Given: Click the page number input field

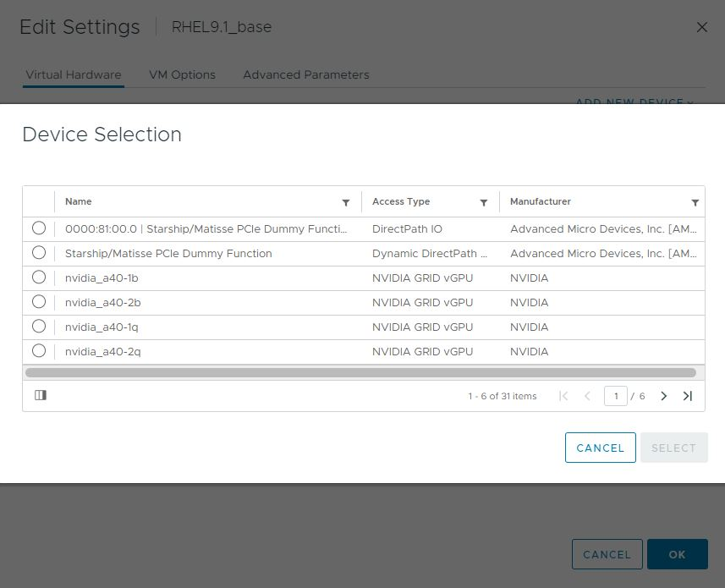Looking at the screenshot, I should (x=616, y=395).
